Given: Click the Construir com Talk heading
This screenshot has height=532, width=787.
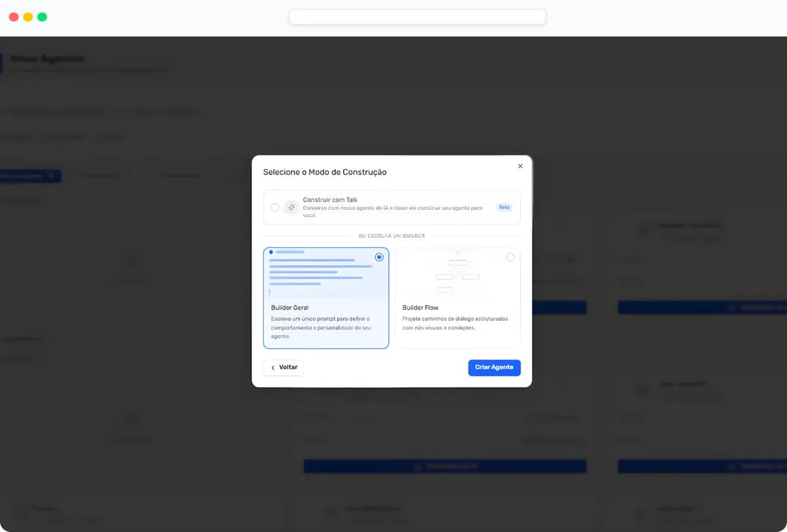Looking at the screenshot, I should click(330, 199).
